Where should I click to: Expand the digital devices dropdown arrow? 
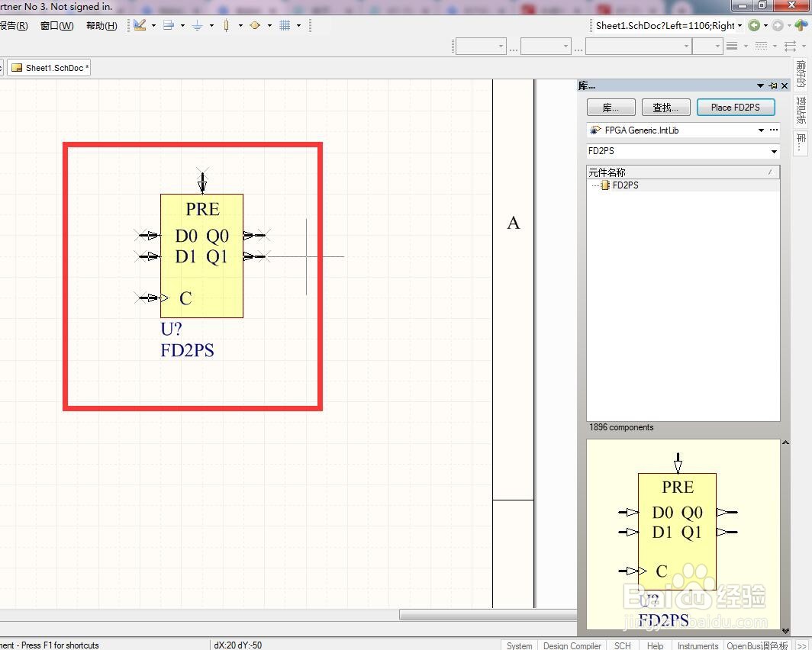point(241,25)
